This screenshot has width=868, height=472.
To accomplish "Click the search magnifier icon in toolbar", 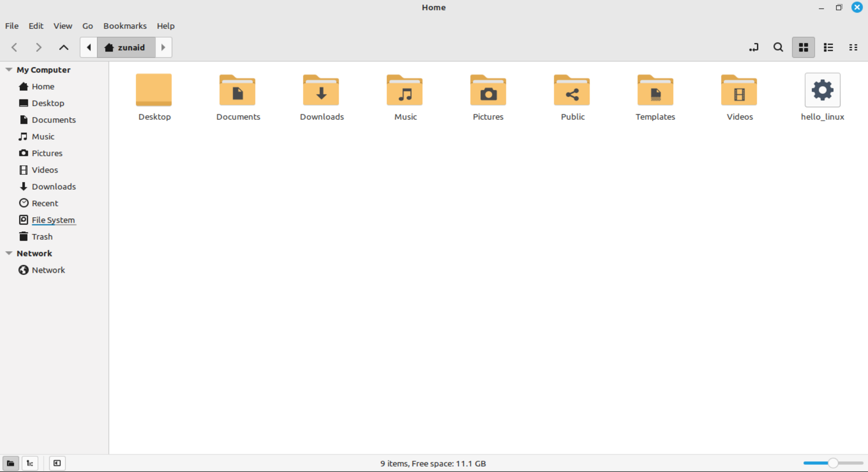I will point(778,47).
